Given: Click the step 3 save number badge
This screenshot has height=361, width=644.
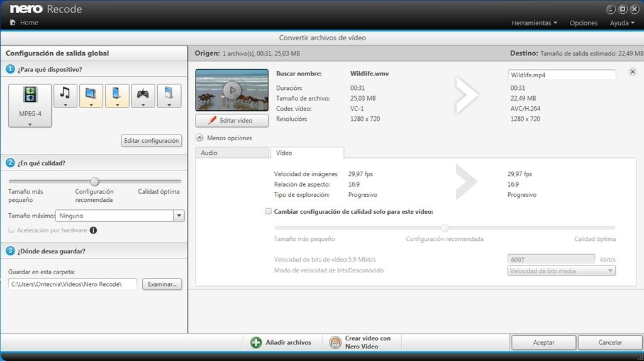Looking at the screenshot, I should (10, 250).
